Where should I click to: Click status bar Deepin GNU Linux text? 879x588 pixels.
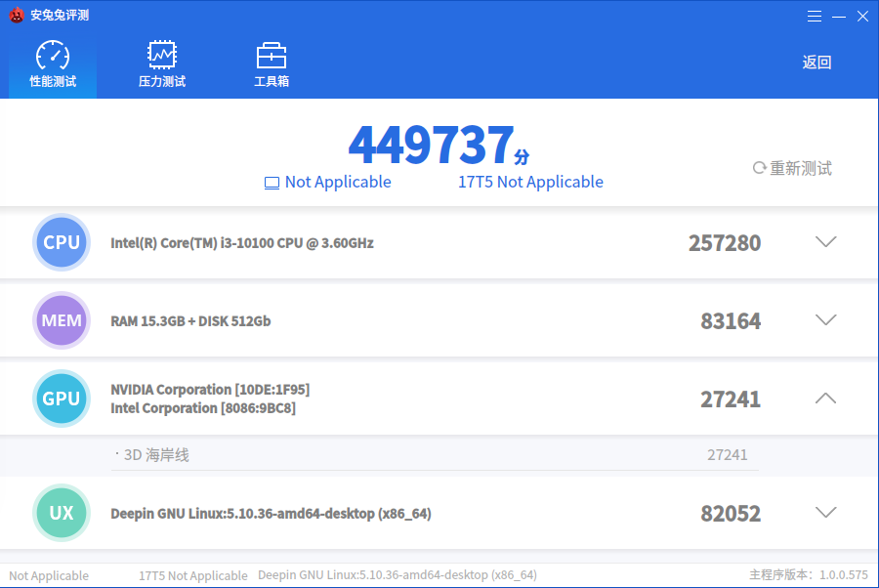398,575
